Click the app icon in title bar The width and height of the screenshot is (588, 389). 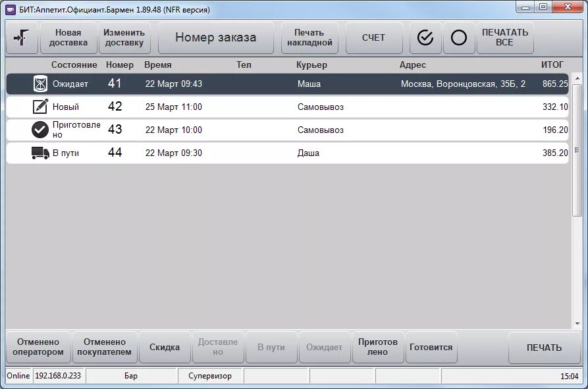pos(11,9)
